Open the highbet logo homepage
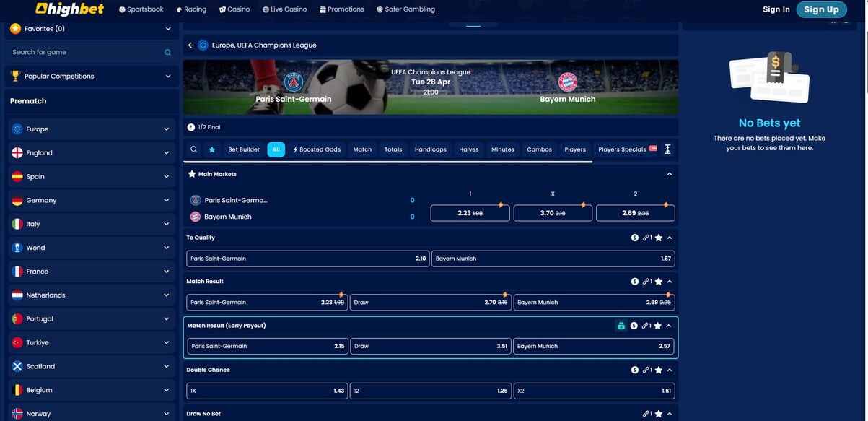868x421 pixels. click(x=70, y=9)
